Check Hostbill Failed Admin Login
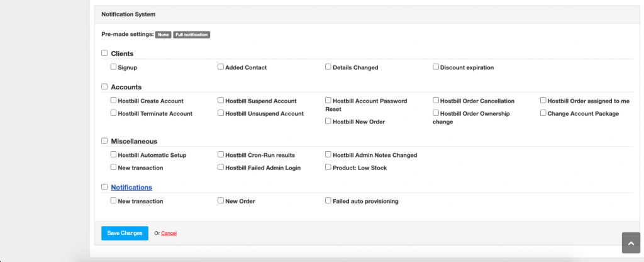The width and height of the screenshot is (644, 262). tap(221, 167)
